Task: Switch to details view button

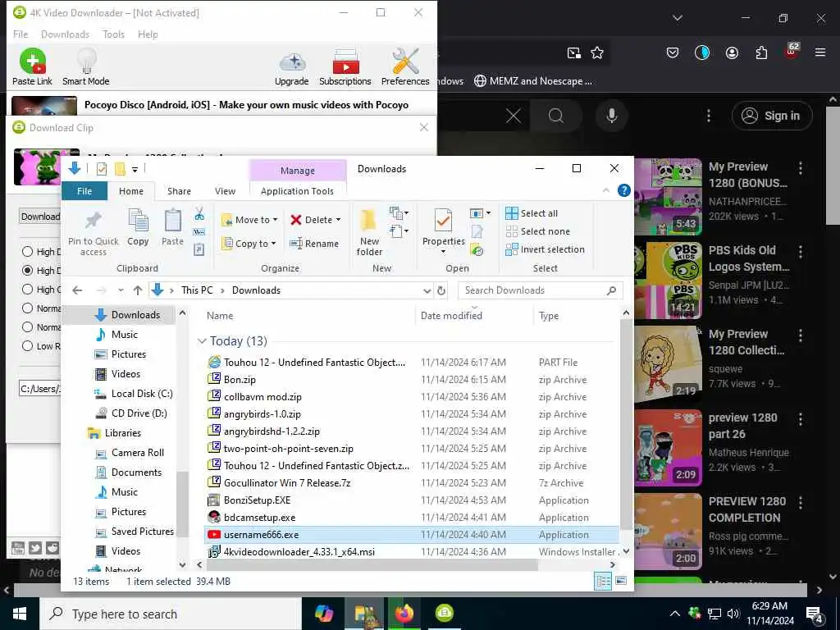Action: click(603, 582)
